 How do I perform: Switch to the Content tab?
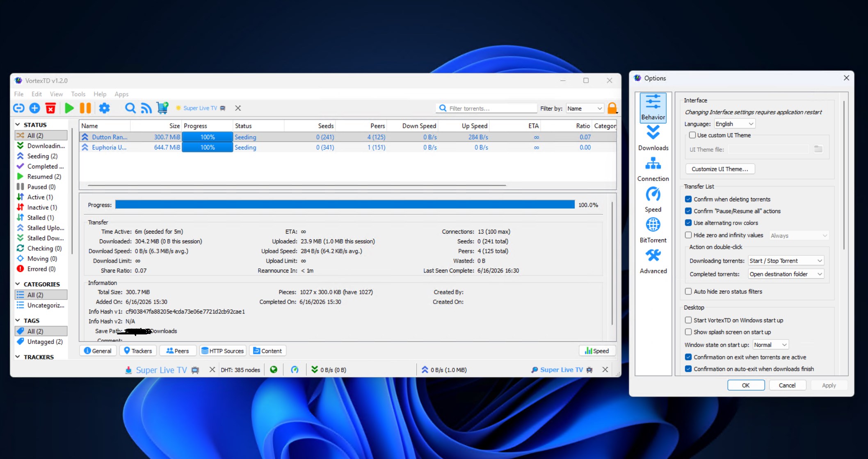click(267, 351)
